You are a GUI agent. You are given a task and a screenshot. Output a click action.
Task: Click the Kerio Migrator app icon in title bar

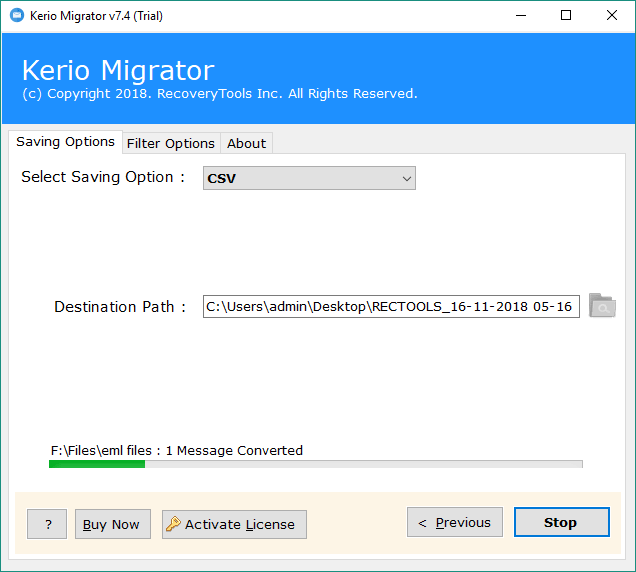tap(17, 16)
